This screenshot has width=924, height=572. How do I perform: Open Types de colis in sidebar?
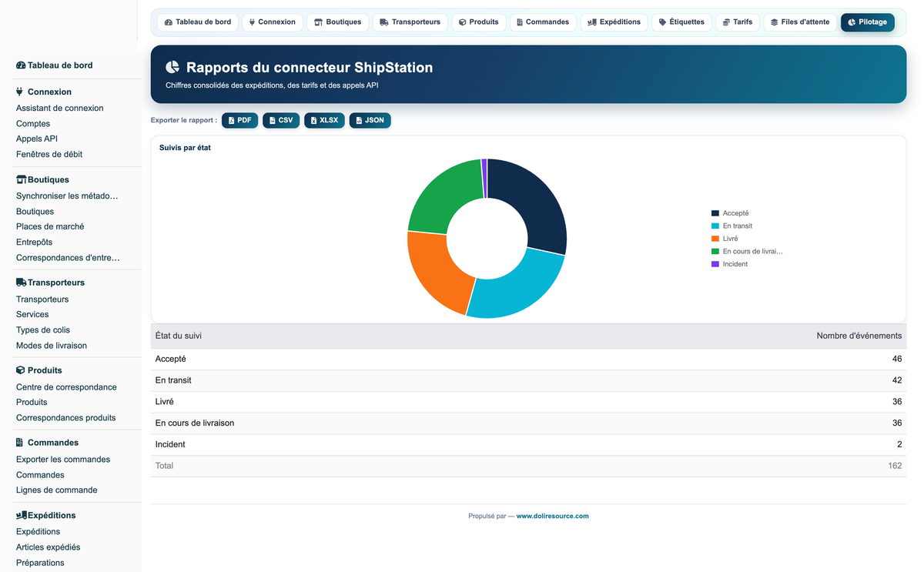43,330
